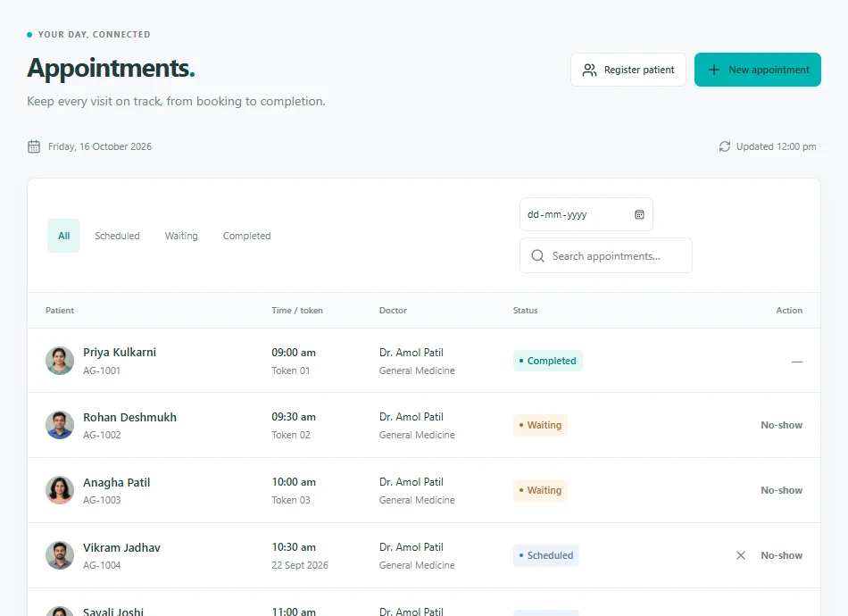
Task: Click Token 03 text
Action: 291,500
